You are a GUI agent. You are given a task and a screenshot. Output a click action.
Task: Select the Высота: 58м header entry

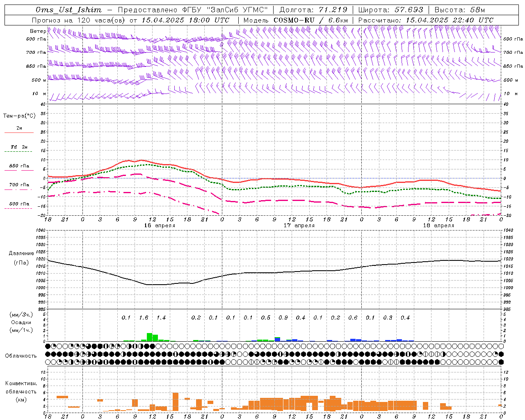(x=459, y=10)
